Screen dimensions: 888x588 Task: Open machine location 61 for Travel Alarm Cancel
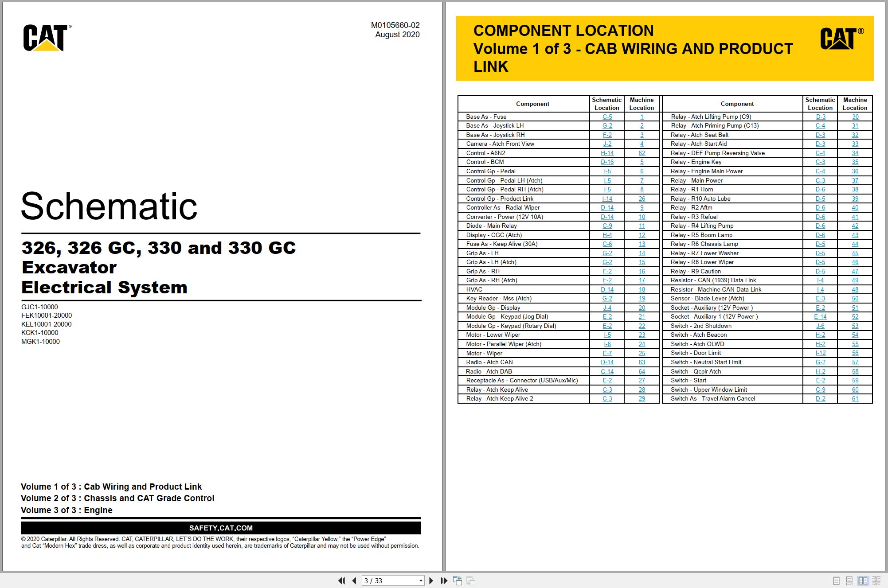[855, 399]
